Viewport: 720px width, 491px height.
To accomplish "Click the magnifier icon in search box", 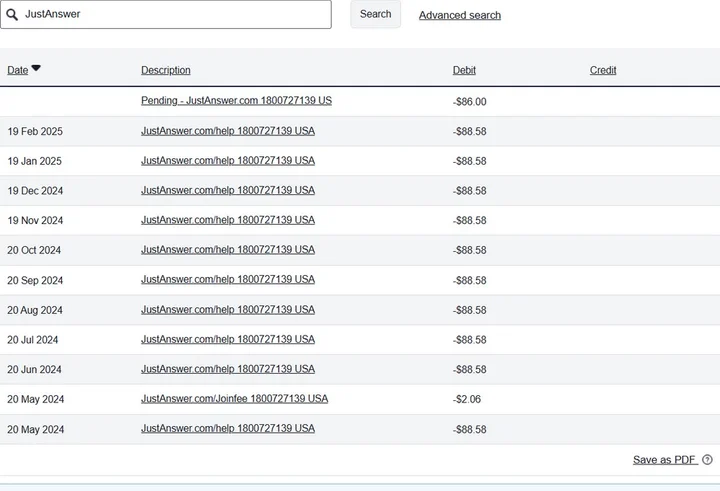I will [x=12, y=15].
